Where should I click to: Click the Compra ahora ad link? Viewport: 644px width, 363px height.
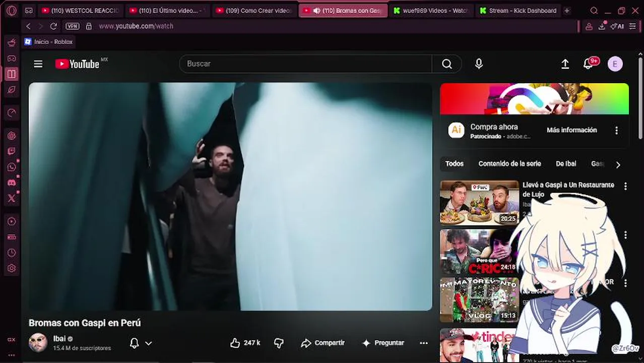click(x=494, y=127)
